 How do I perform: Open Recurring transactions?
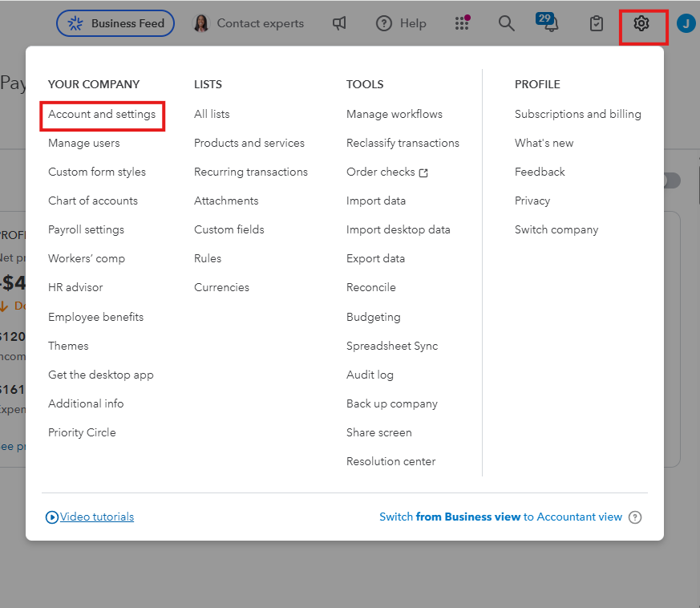tap(251, 172)
